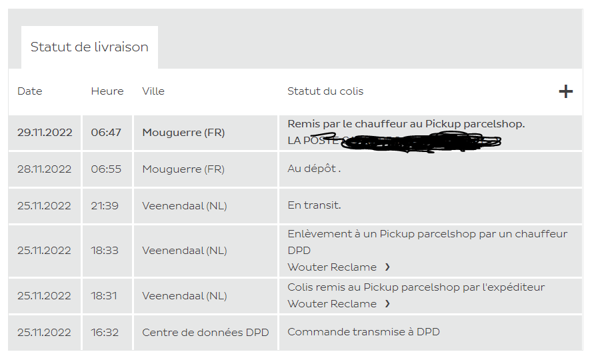Select the Ville column header
Screen dimensions: 590x364
click(x=153, y=91)
